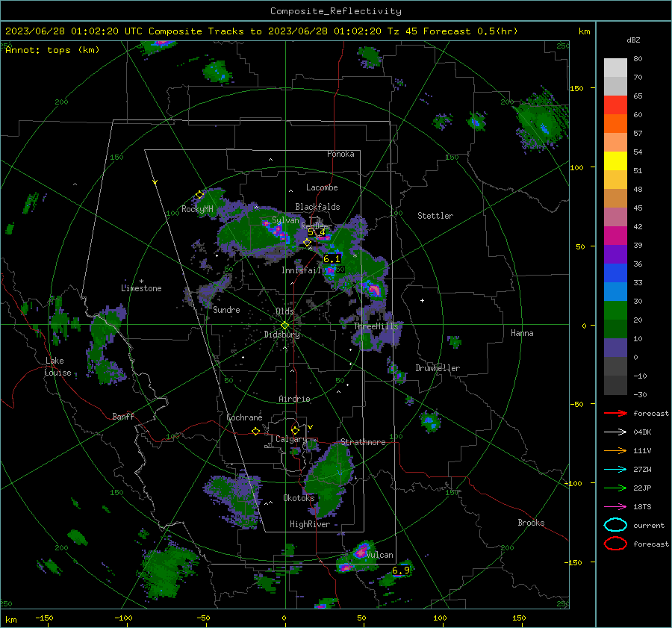
Task: Click the Stettler label on map
Action: [x=435, y=216]
